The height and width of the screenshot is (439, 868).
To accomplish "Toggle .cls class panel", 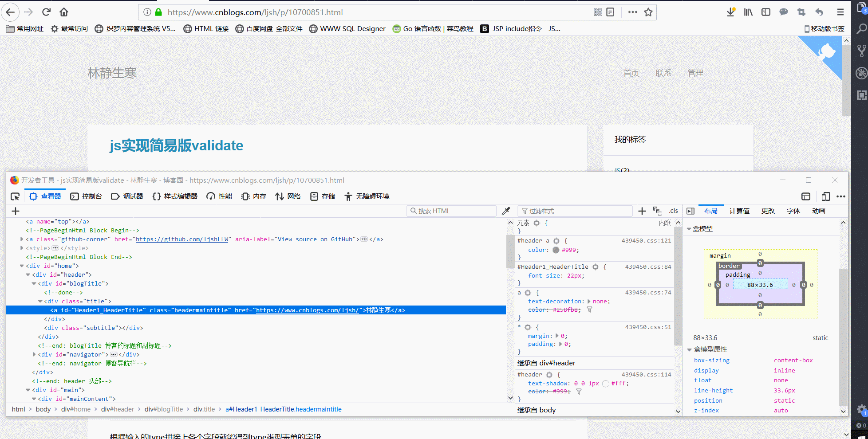I will pyautogui.click(x=674, y=211).
